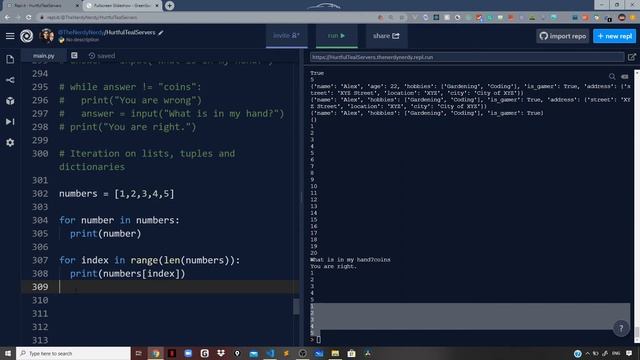Click the Chrome icon on the taskbar
The height and width of the screenshot is (360, 640).
156,353
